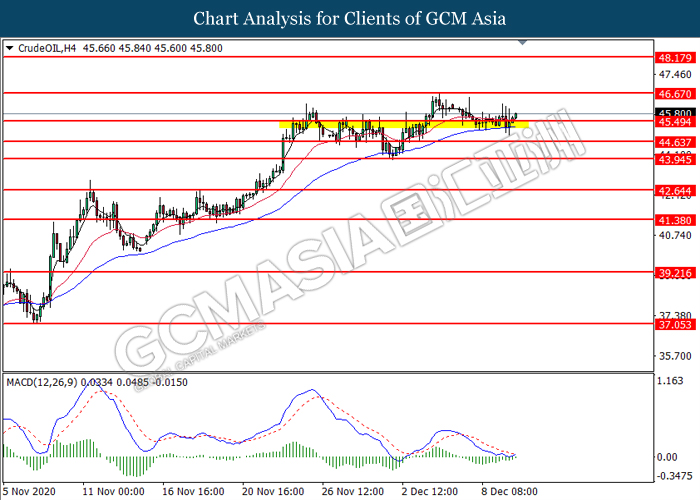Select the 48.179 red price level label

675,58
